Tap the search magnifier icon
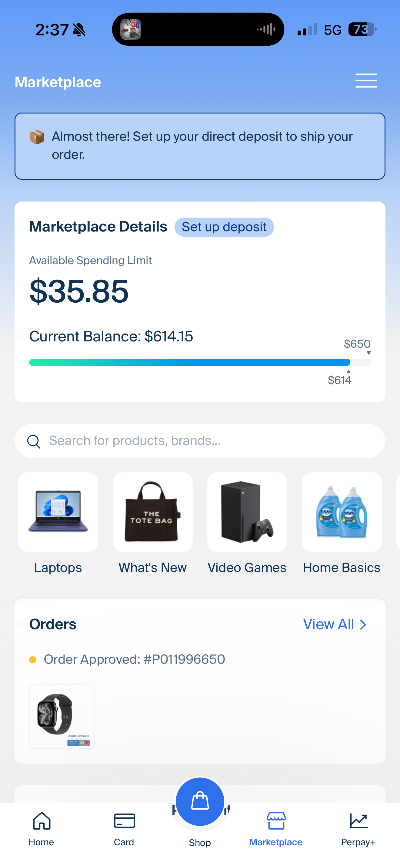The width and height of the screenshot is (400, 868). pos(34,441)
